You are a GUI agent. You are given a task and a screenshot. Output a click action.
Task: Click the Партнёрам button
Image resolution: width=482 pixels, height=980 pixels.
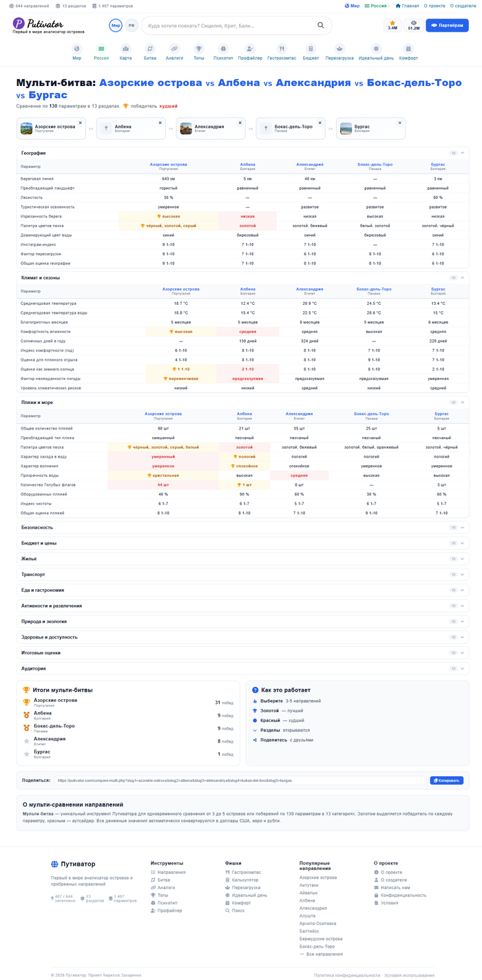tap(447, 25)
